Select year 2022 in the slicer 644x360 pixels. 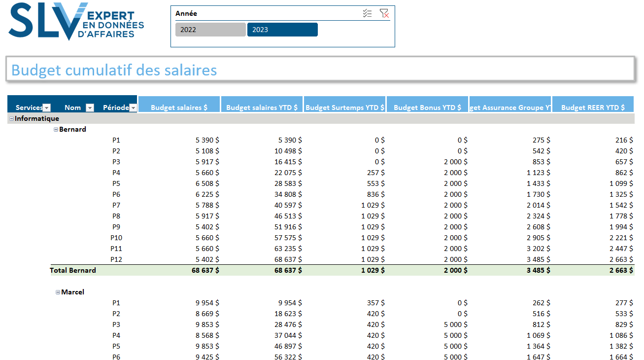click(210, 30)
